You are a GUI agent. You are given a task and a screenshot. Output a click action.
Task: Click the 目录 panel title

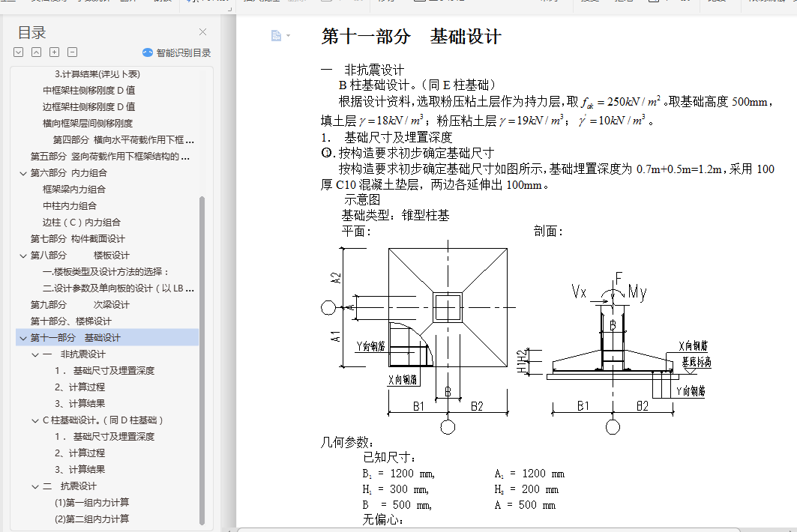31,32
